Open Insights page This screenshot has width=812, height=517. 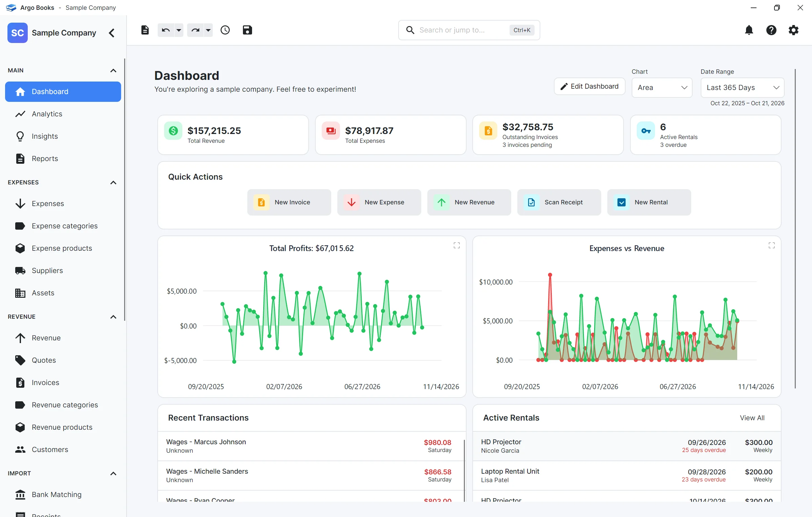tap(63, 136)
